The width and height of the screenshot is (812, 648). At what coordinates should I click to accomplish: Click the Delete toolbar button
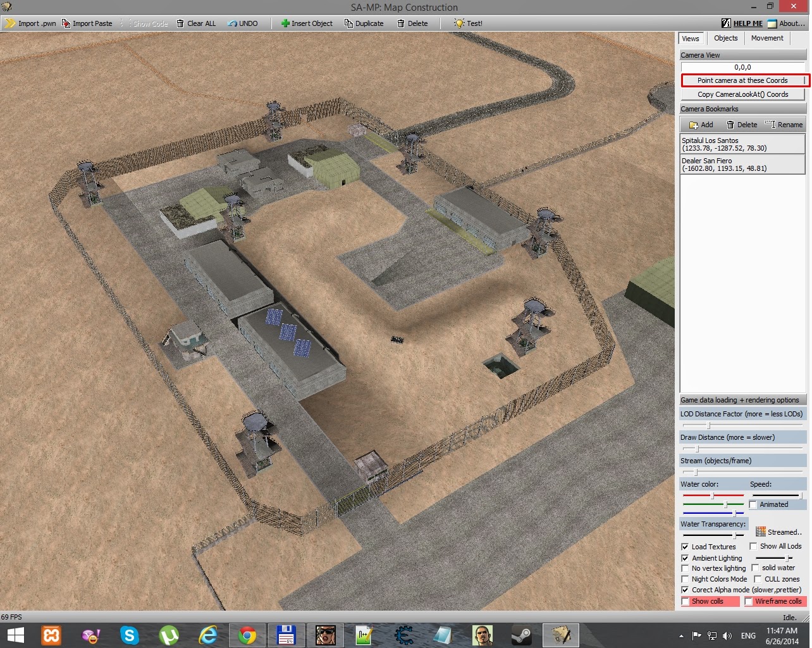[412, 23]
